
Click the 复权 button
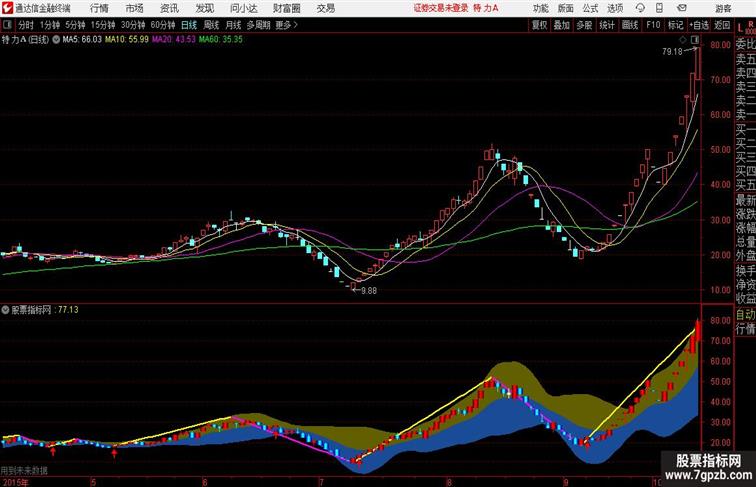(x=540, y=25)
